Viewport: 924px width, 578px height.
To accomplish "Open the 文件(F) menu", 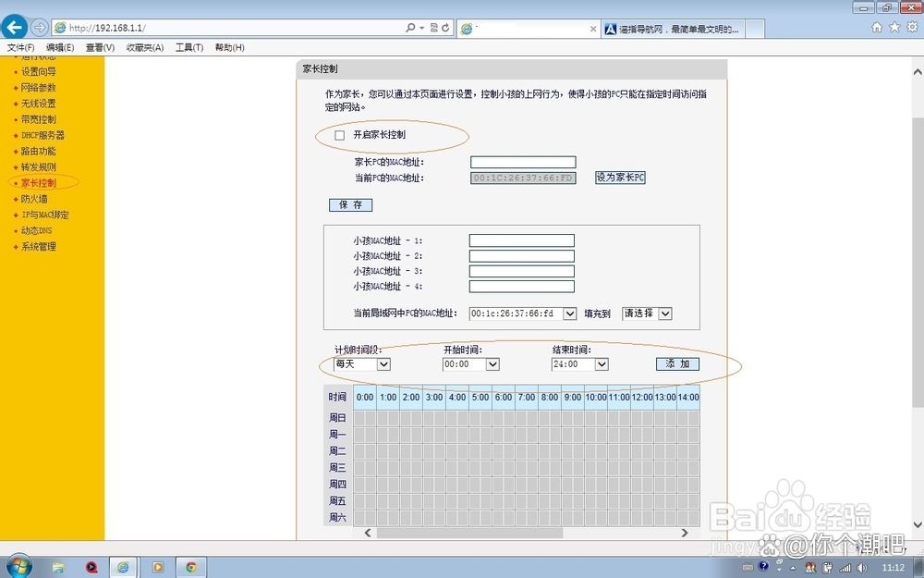I will [x=20, y=47].
